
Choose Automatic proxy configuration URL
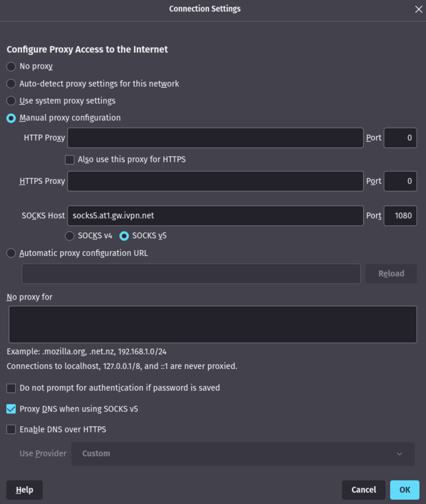11,253
